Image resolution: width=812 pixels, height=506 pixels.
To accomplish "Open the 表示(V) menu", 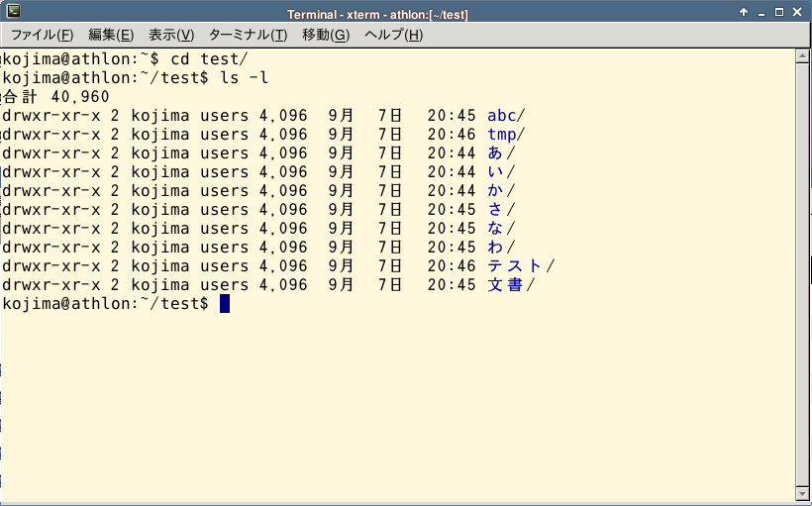I will (171, 36).
